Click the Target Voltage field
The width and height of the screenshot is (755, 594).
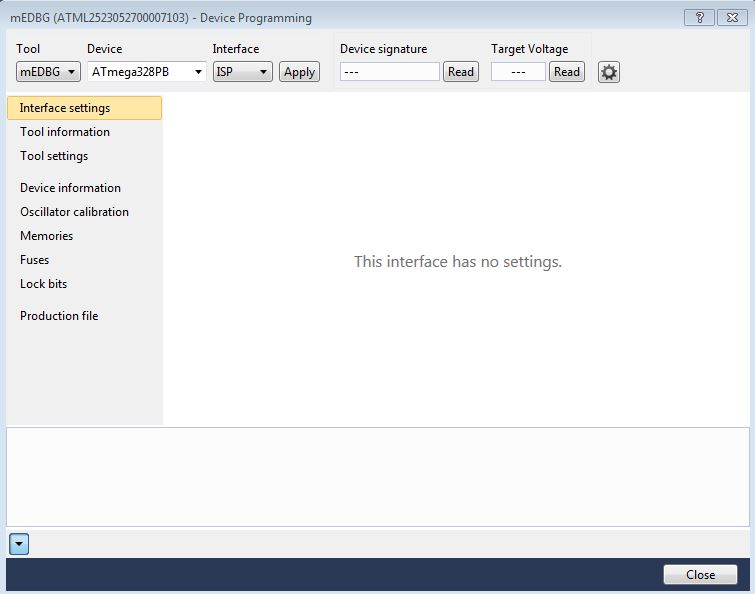[518, 72]
